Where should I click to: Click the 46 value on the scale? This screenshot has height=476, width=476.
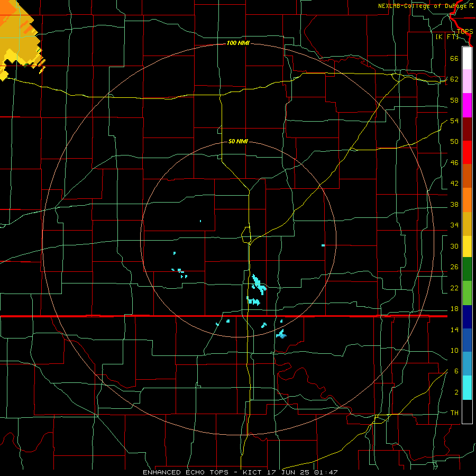click(x=454, y=163)
